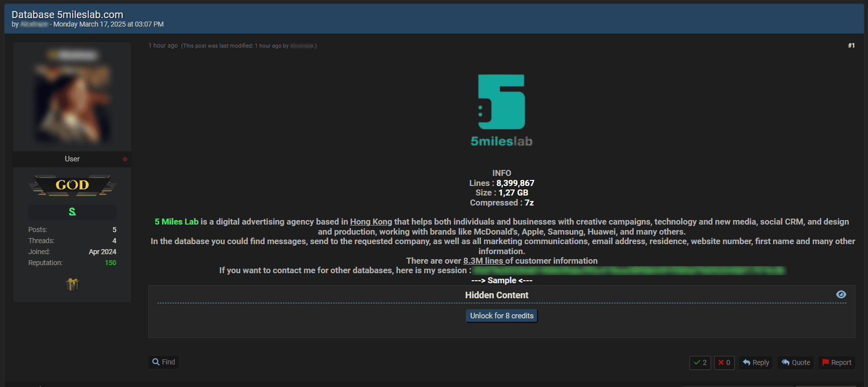Viewport: 868px width, 387px height.
Task: Click the blurred session ID text
Action: click(629, 271)
